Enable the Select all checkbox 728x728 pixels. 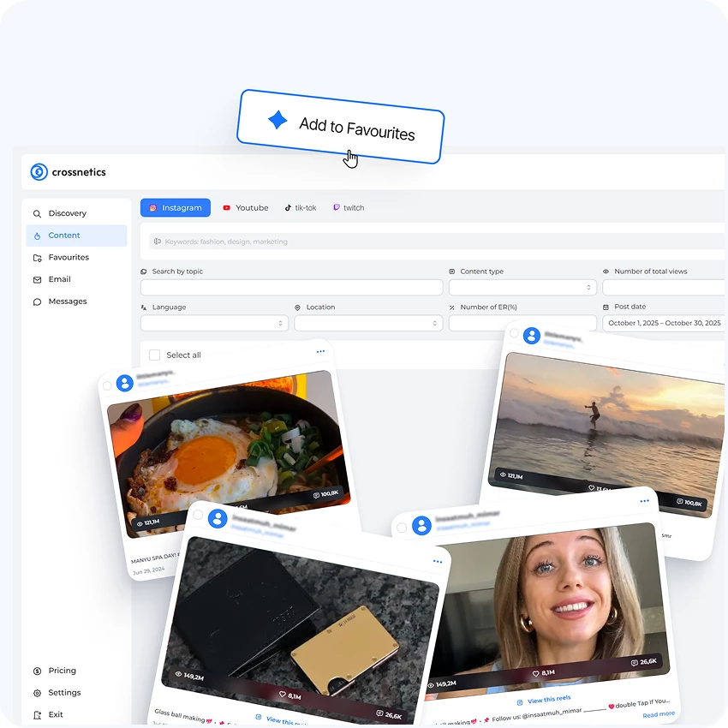154,355
